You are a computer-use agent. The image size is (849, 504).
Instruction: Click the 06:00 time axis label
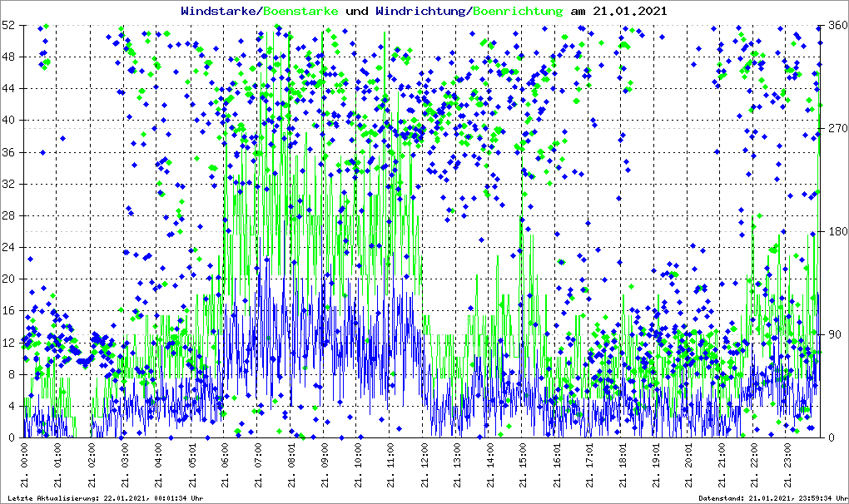point(224,465)
